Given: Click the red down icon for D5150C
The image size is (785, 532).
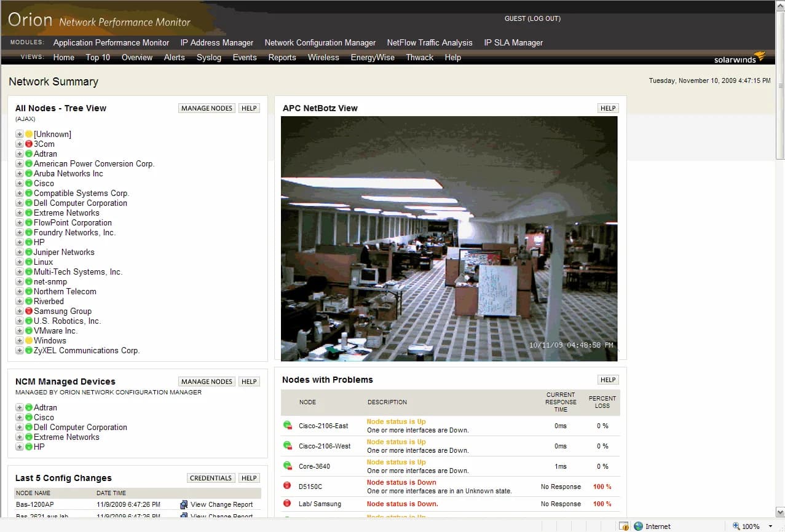Looking at the screenshot, I should [287, 486].
